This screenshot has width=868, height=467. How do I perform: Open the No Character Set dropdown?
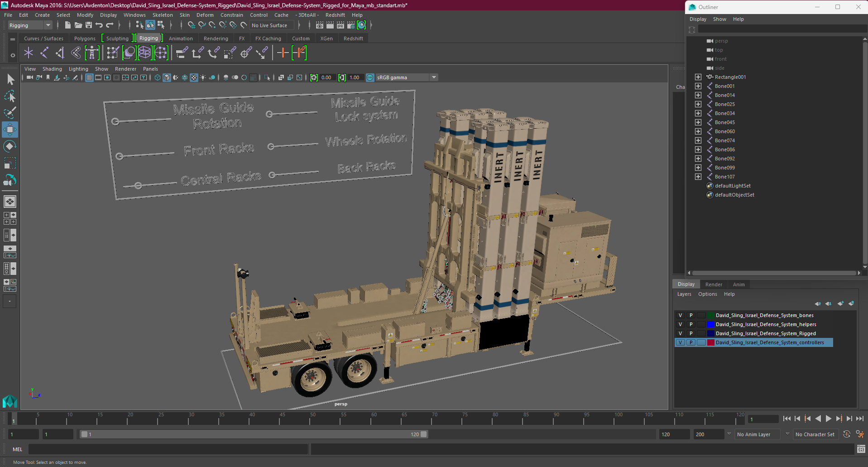tap(815, 434)
